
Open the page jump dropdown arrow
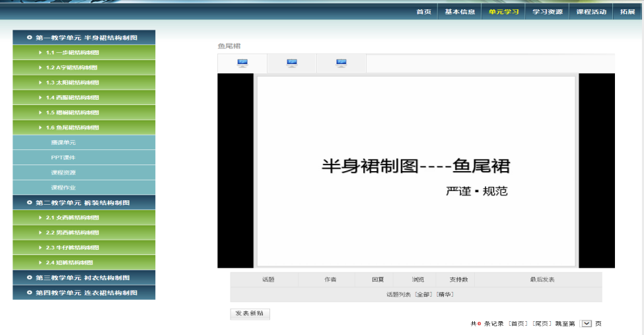pos(586,324)
